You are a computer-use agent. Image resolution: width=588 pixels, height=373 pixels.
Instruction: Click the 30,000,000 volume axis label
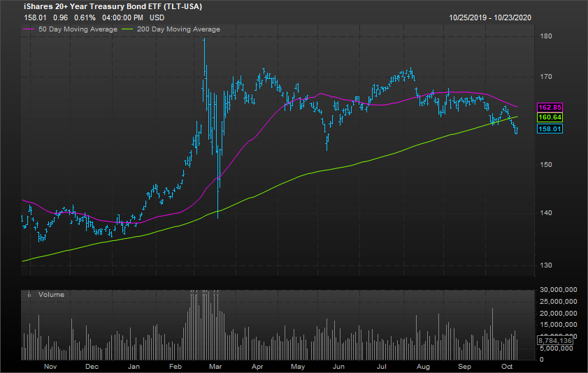559,290
